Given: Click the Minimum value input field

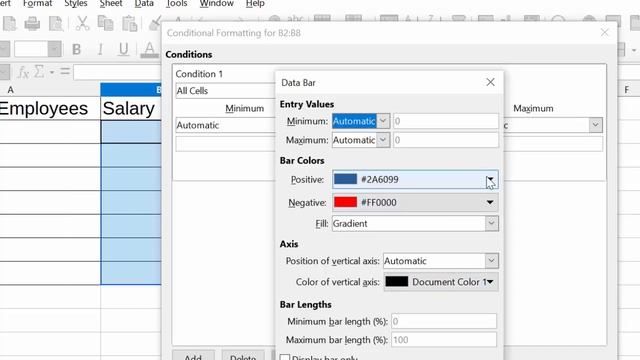Looking at the screenshot, I should (445, 121).
